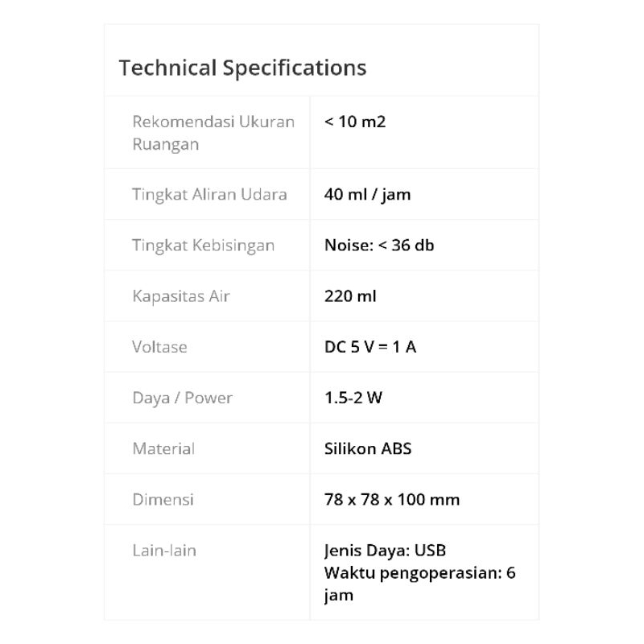Select the Voltase row label
Image resolution: width=644 pixels, height=644 pixels.
coord(159,347)
